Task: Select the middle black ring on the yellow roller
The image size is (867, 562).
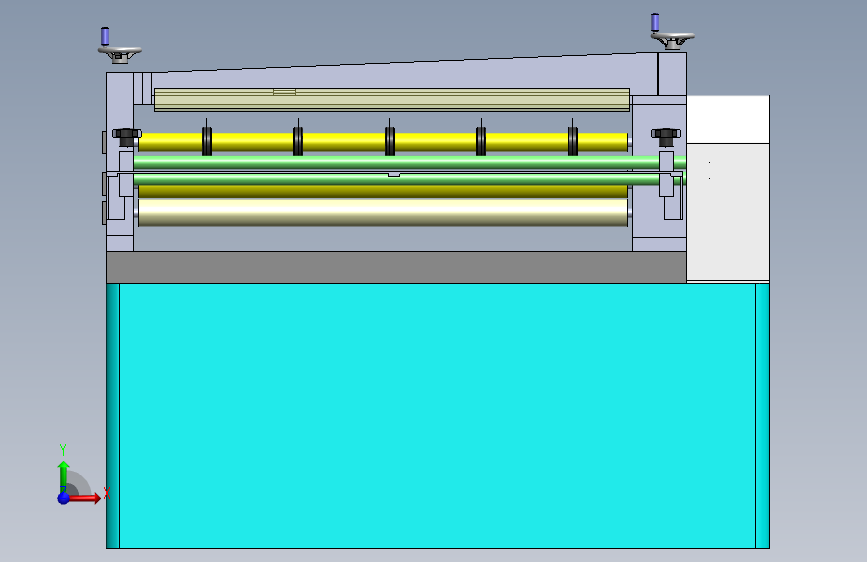Action: (390, 141)
